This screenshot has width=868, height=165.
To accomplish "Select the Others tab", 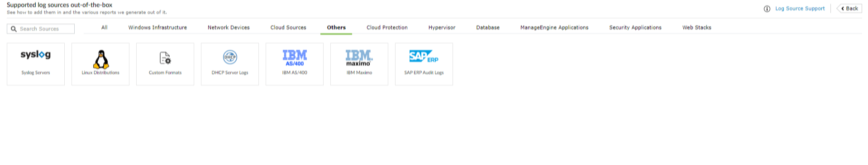I will [336, 28].
